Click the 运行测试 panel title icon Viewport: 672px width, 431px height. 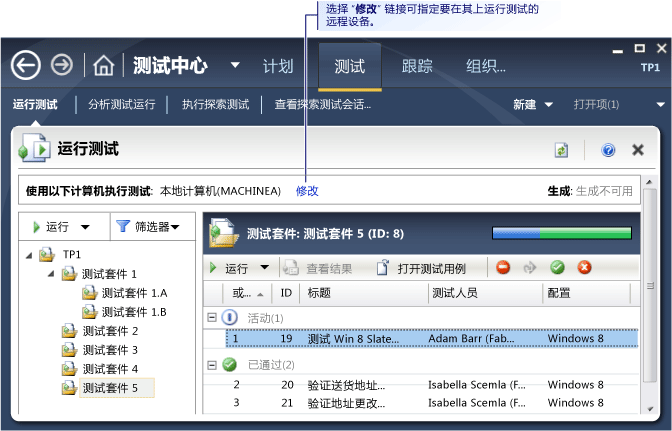pyautogui.click(x=33, y=148)
